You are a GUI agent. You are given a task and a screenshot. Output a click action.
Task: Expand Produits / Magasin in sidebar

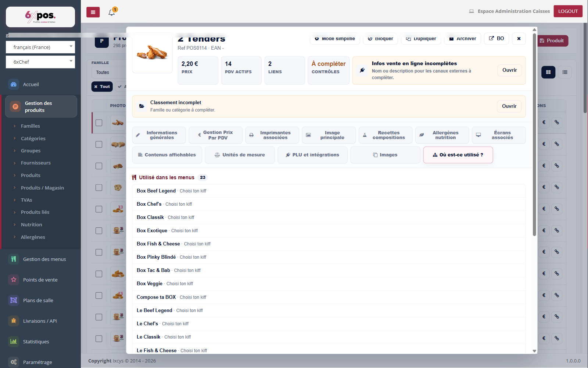point(42,188)
